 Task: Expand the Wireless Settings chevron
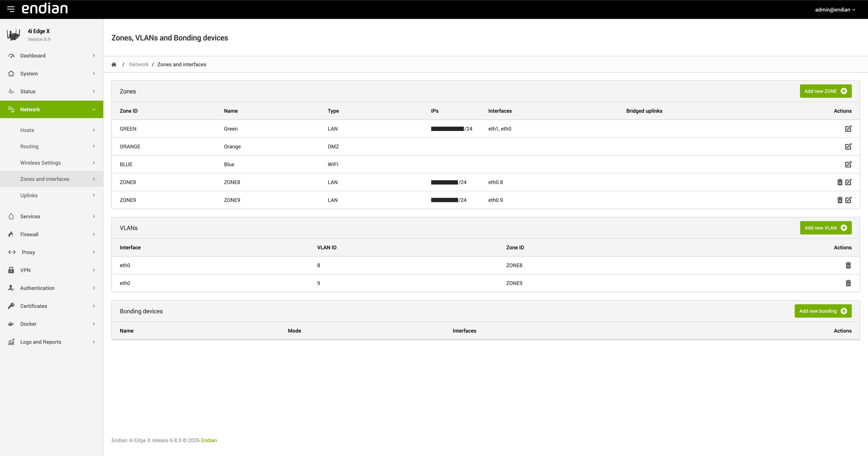pyautogui.click(x=94, y=163)
